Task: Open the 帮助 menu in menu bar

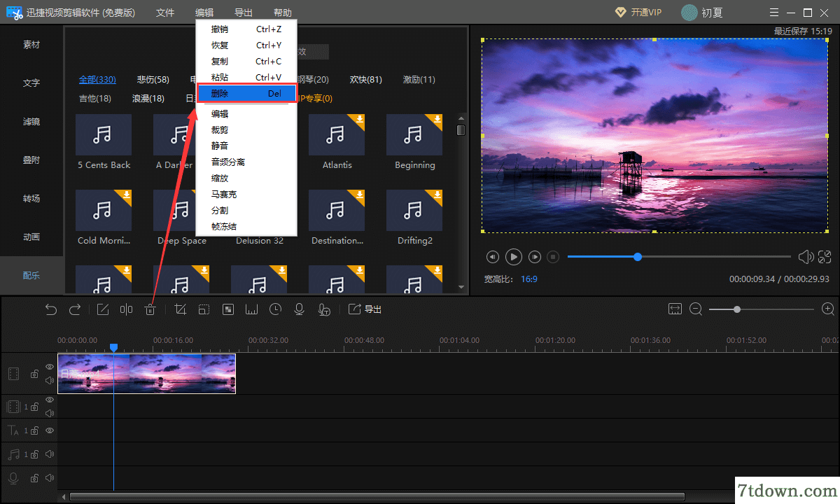Action: [283, 13]
